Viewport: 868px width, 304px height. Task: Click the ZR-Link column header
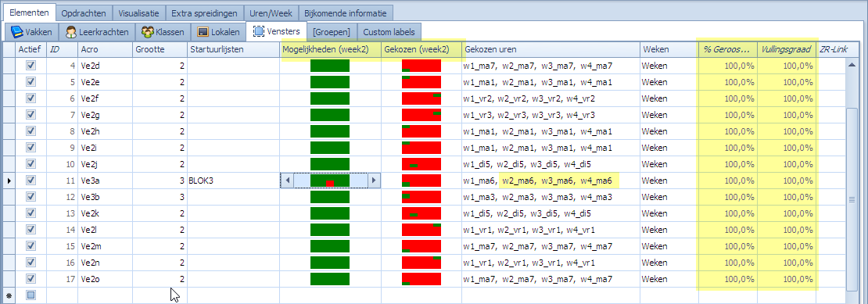click(832, 49)
